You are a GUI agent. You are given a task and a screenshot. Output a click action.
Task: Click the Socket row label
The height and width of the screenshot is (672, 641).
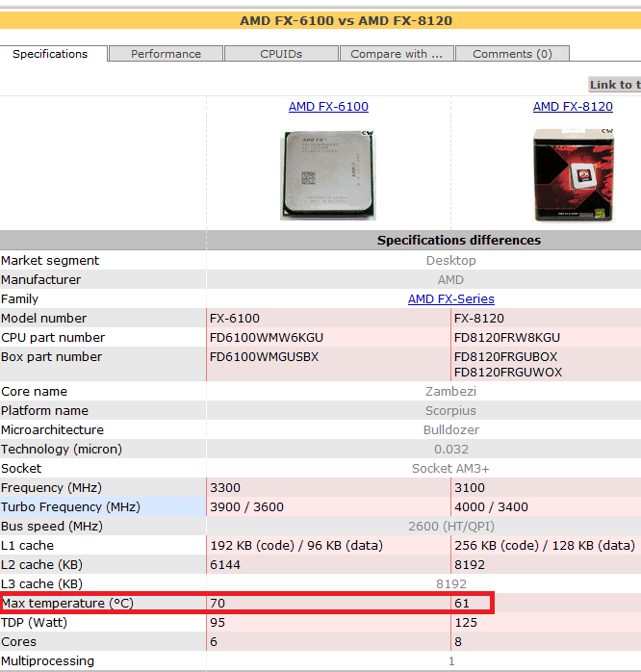(21, 469)
